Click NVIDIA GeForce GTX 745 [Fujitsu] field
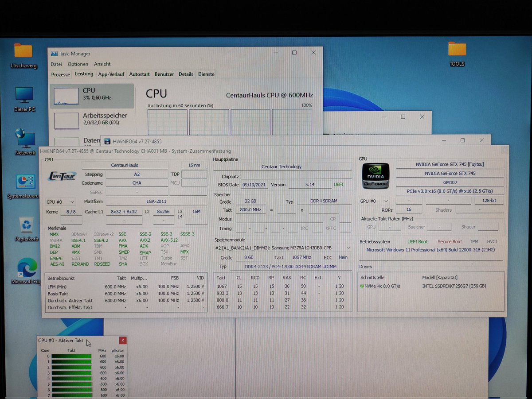Screen dimensions: 532x399 pos(450,164)
